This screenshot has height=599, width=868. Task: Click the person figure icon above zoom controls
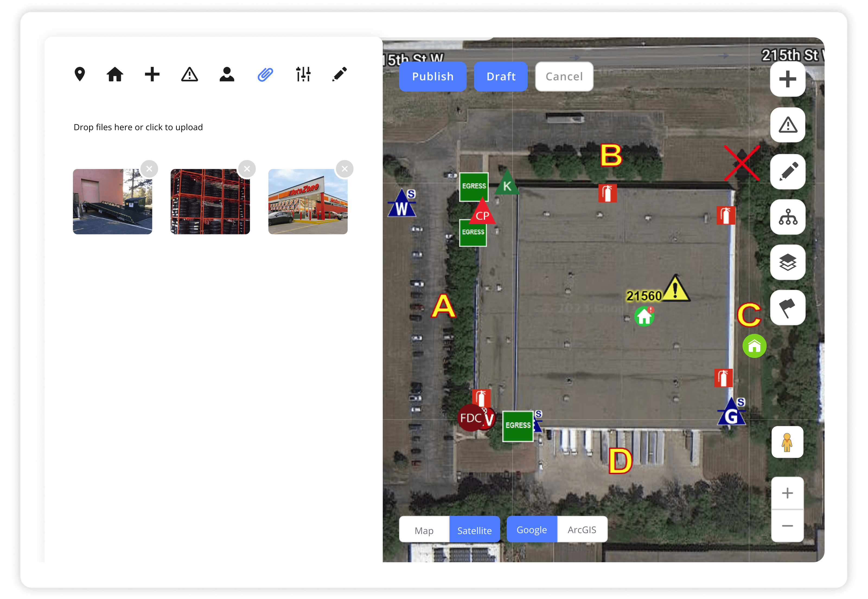click(787, 442)
